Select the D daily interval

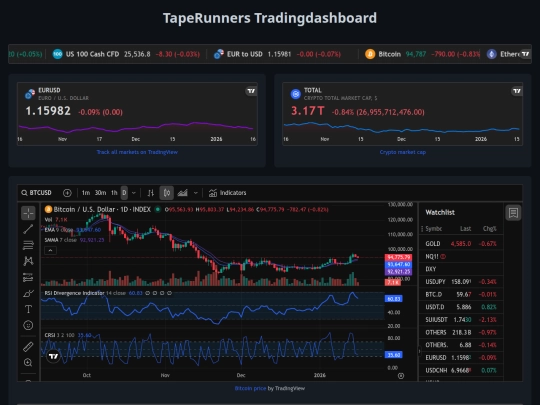pos(124,193)
